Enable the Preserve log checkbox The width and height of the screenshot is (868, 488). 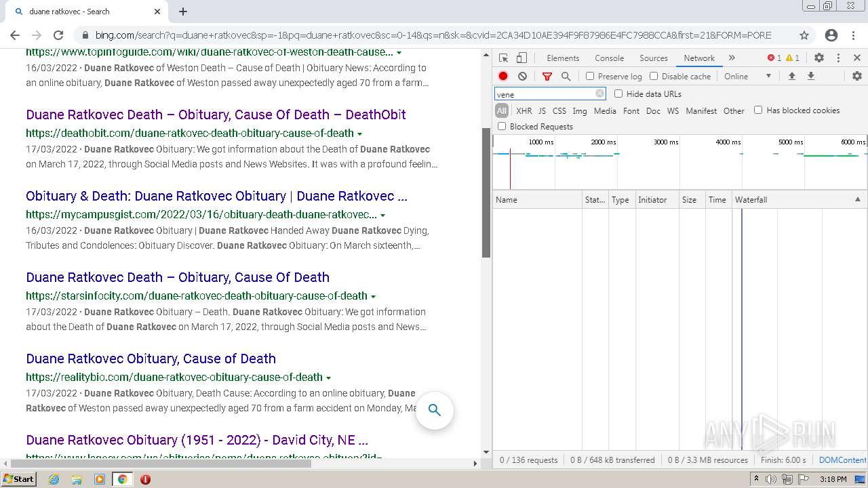click(590, 76)
